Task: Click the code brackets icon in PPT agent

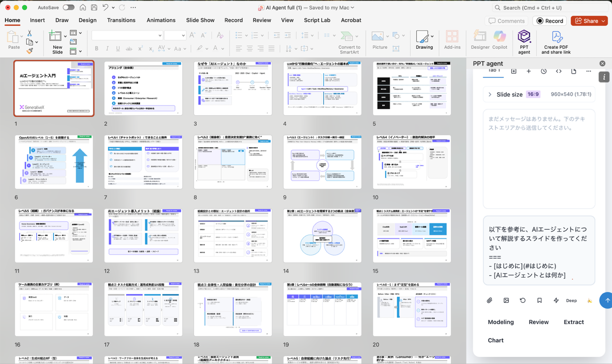Action: click(559, 71)
